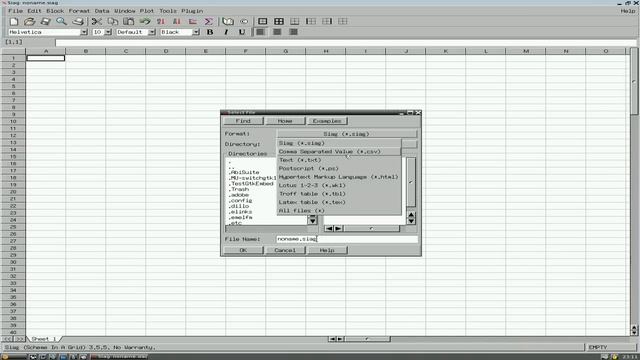The height and width of the screenshot is (360, 640).
Task: Choose Latex table (*.tex) format
Action: (x=339, y=202)
